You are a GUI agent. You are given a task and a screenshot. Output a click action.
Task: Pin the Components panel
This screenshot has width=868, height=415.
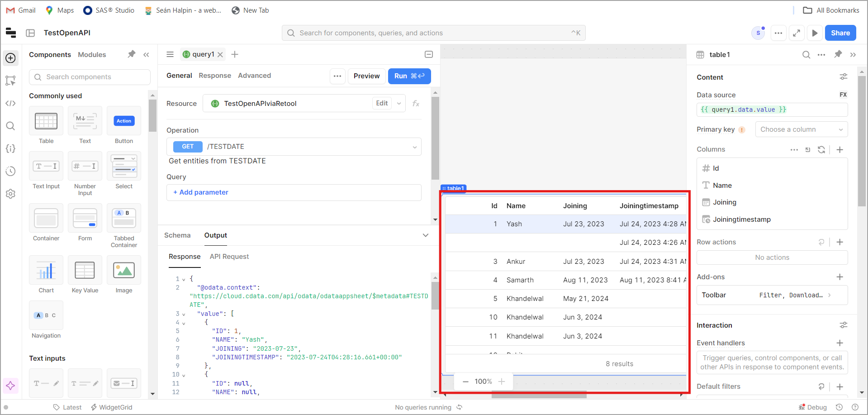131,54
